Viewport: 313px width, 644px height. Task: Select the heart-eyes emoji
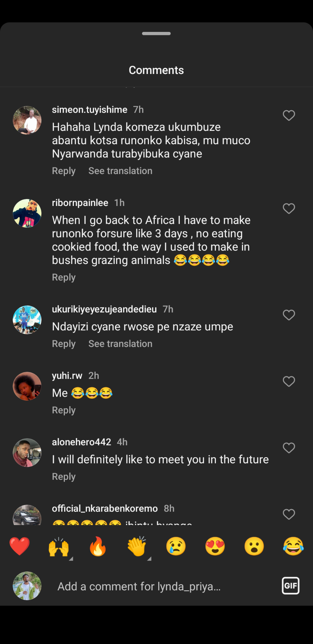click(x=215, y=546)
